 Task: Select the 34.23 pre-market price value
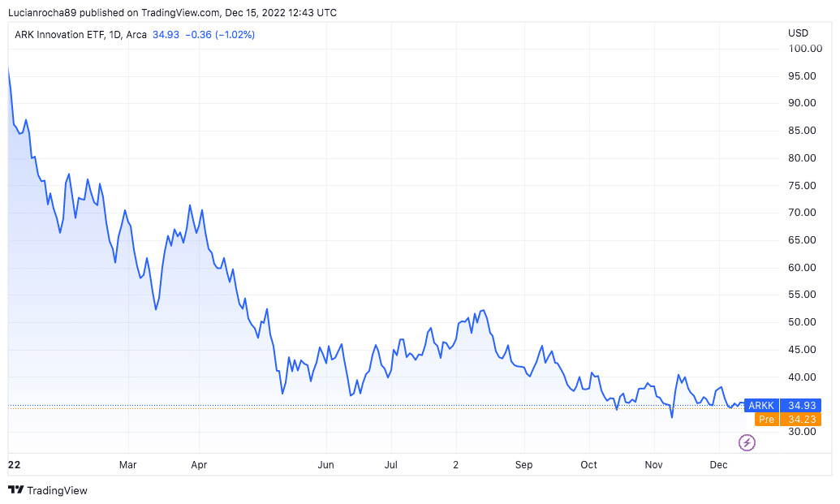(801, 420)
